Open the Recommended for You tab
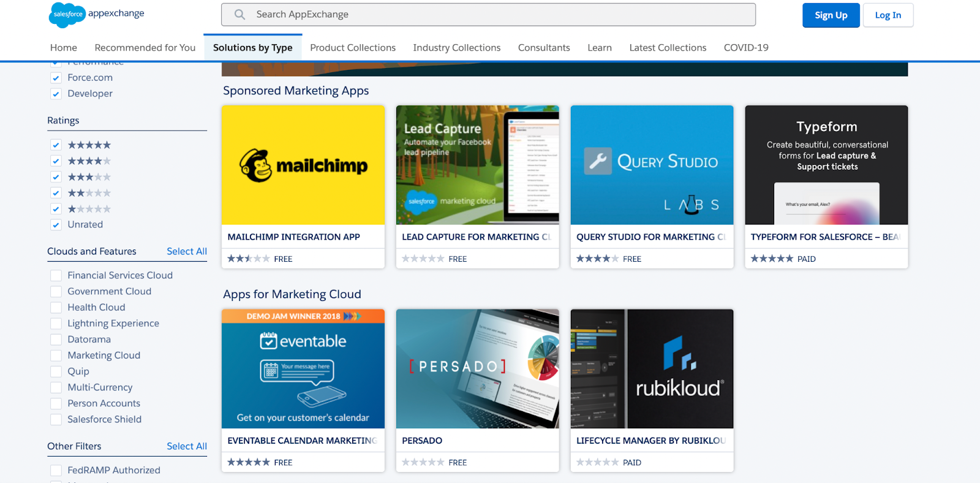 145,48
